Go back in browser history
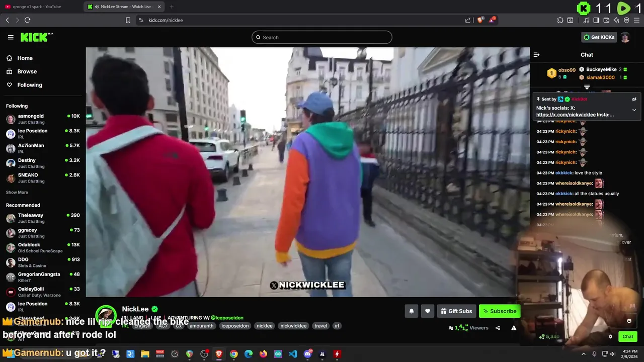Viewport: 644px width, 362px height. (8, 20)
